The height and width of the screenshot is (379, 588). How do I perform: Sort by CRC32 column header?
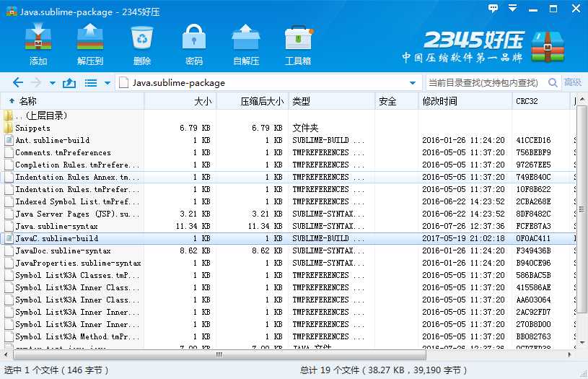point(540,101)
